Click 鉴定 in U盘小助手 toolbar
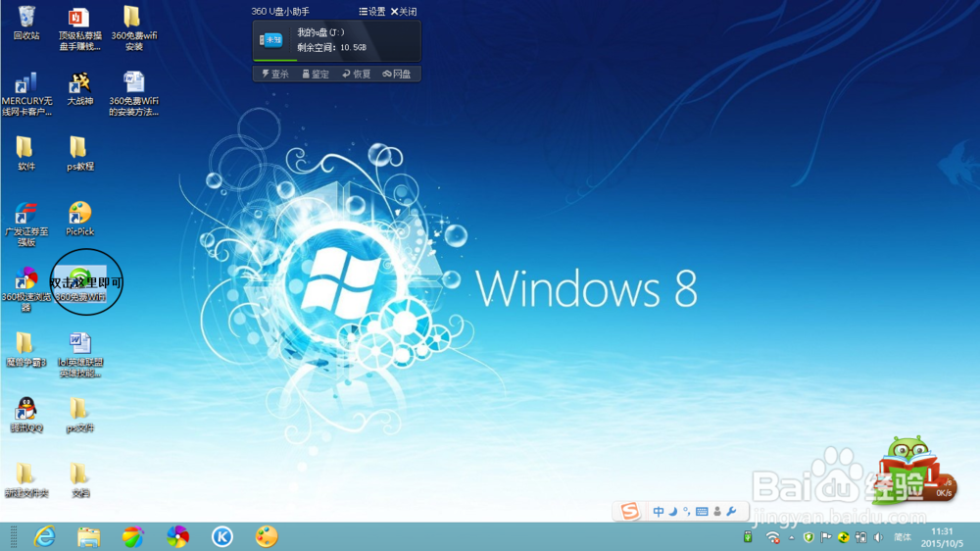The height and width of the screenshot is (551, 980). pos(316,74)
